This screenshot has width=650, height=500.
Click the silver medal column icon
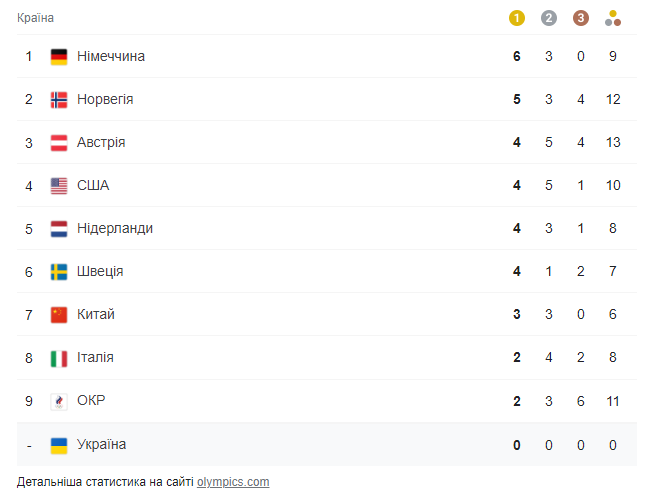tap(548, 17)
